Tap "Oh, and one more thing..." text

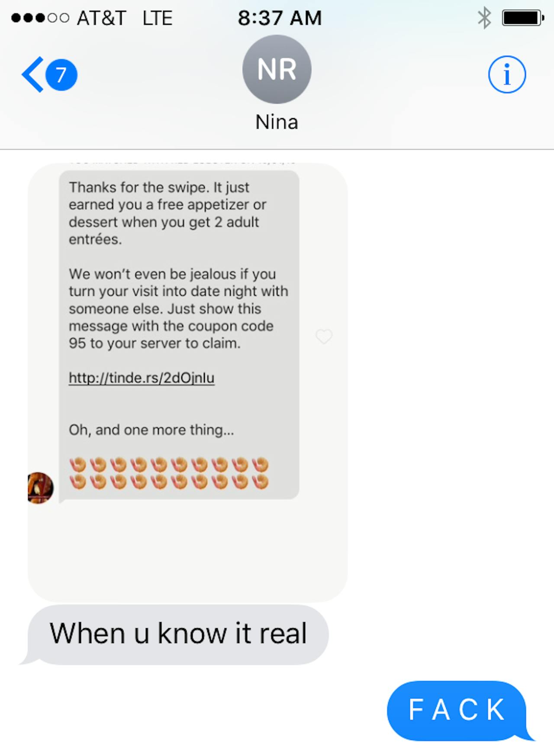151,430
